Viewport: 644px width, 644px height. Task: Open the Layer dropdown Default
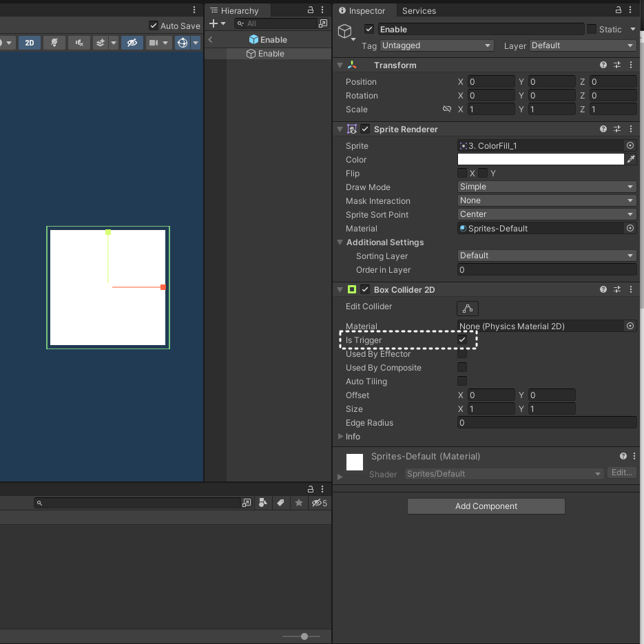583,45
